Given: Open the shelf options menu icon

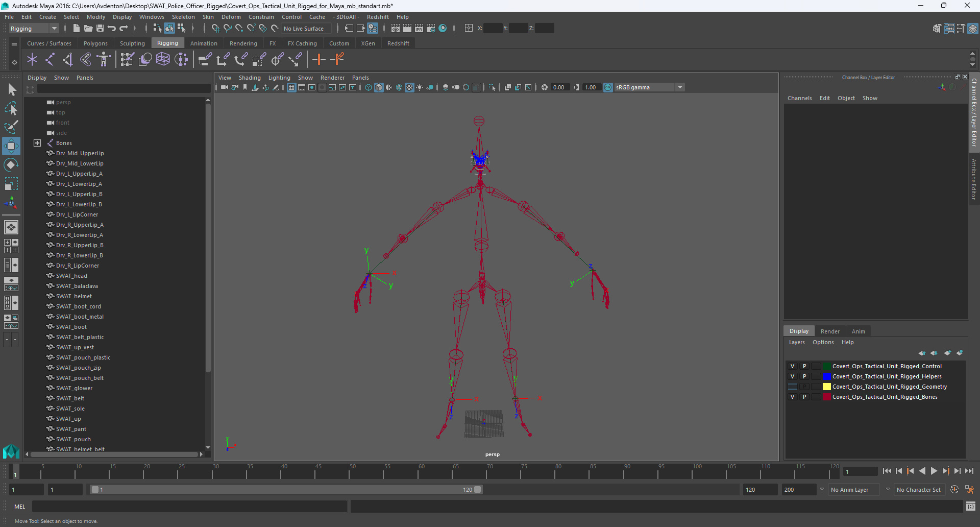Looking at the screenshot, I should 14,62.
